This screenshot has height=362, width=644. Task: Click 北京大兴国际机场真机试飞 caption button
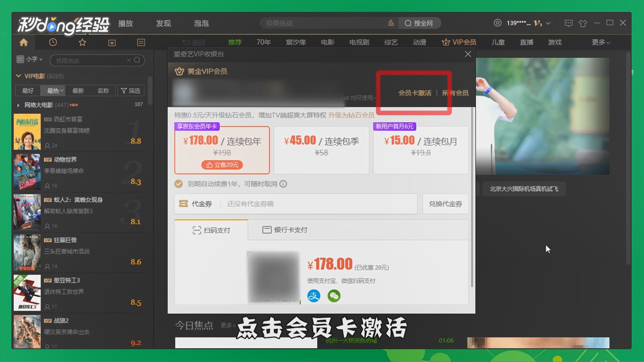pos(524,189)
